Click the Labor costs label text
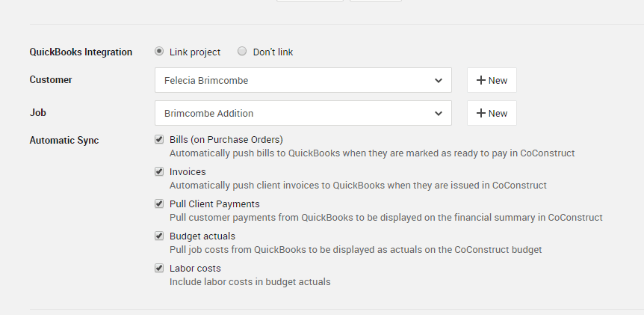The width and height of the screenshot is (644, 315). pyautogui.click(x=195, y=268)
